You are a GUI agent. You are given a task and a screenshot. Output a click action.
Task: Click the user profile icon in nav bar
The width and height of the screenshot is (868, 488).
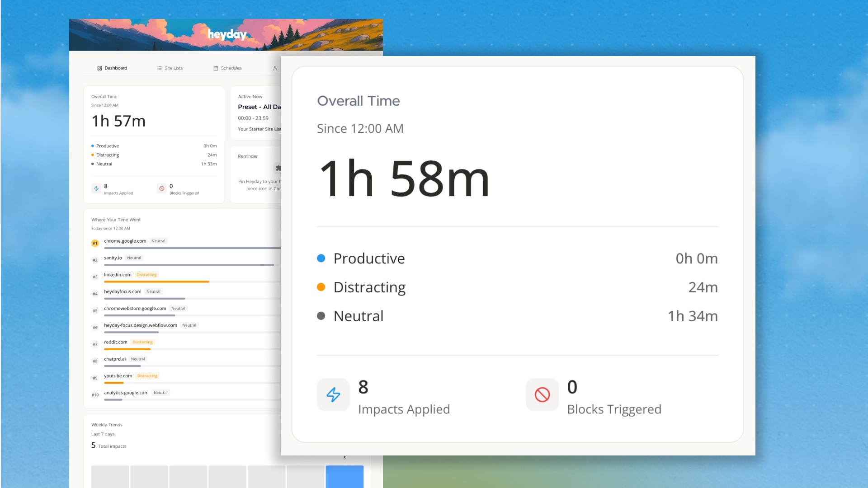point(275,68)
